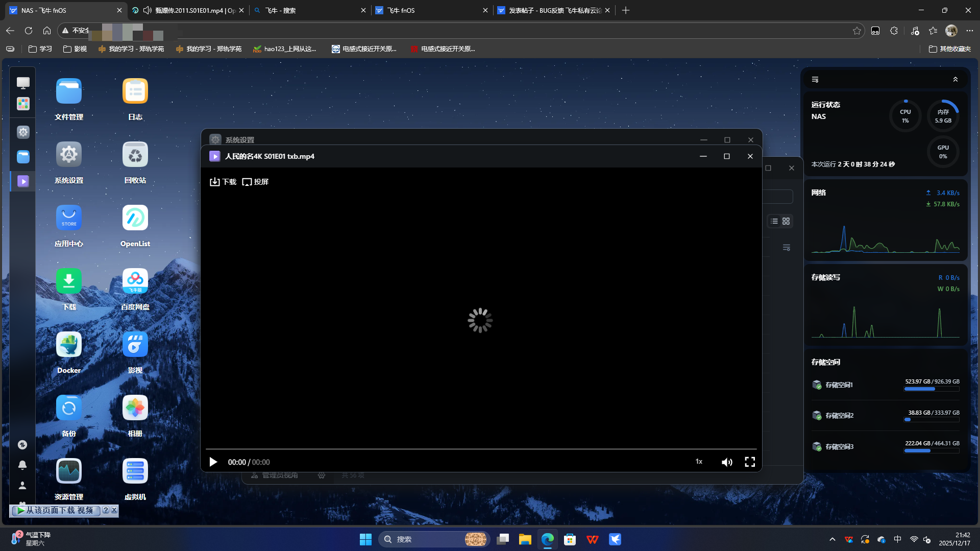Mute the video player volume

tap(727, 462)
